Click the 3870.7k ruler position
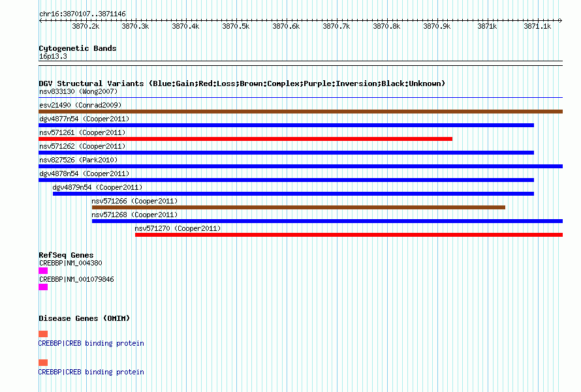This screenshot has height=392, width=581. point(336,26)
